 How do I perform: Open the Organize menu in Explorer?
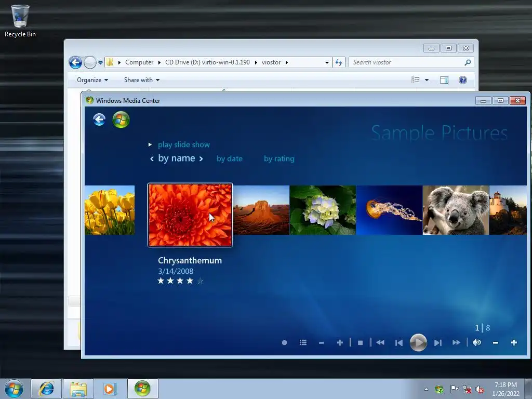(92, 80)
